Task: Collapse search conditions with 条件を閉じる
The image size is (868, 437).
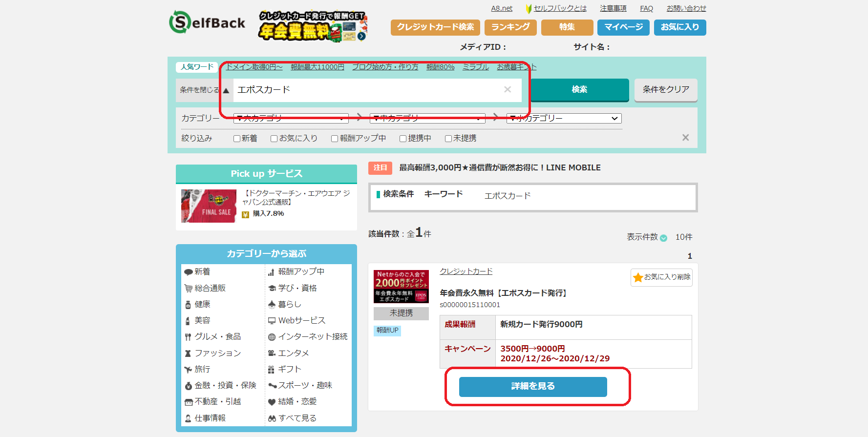Action: pyautogui.click(x=204, y=90)
